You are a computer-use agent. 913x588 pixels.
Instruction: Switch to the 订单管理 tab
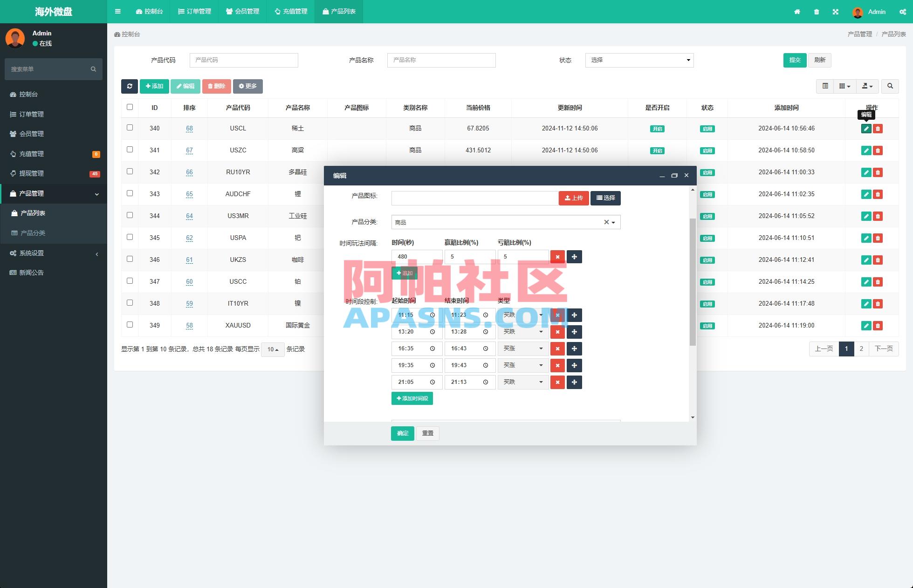[194, 12]
